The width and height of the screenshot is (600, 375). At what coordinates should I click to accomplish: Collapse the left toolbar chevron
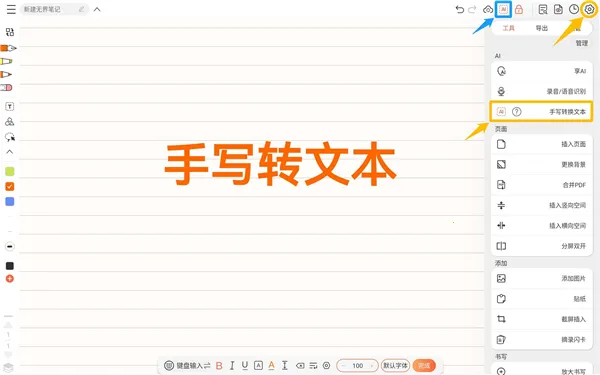pyautogui.click(x=10, y=152)
